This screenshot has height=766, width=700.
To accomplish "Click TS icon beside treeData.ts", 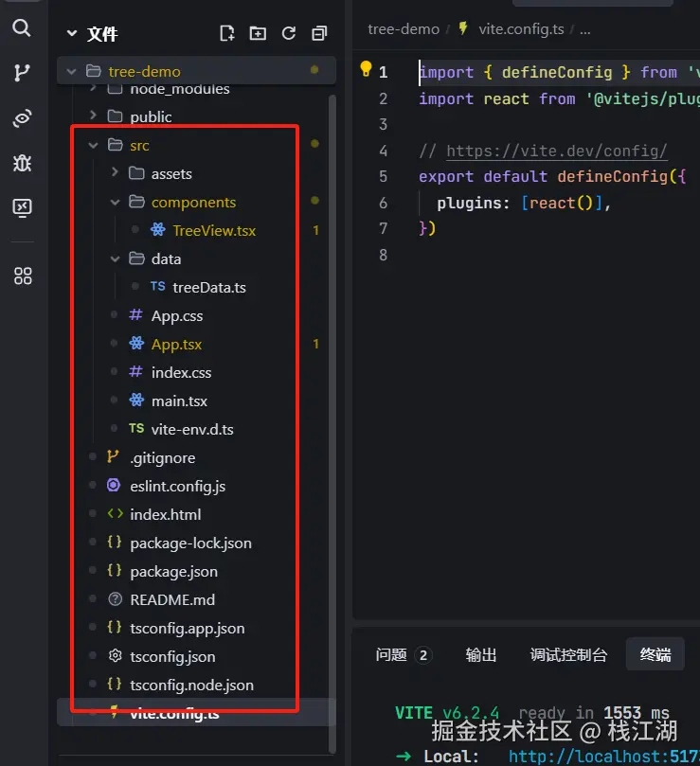I will click(157, 286).
